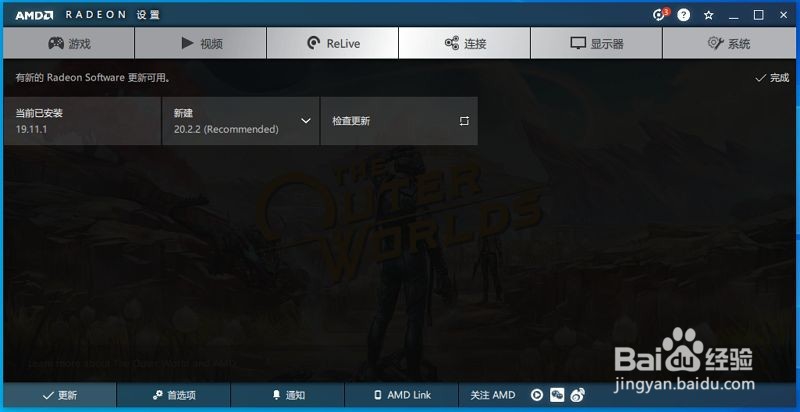Open 首选项 (Preferences) in bottom bar
800x412 pixels.
pos(174,395)
